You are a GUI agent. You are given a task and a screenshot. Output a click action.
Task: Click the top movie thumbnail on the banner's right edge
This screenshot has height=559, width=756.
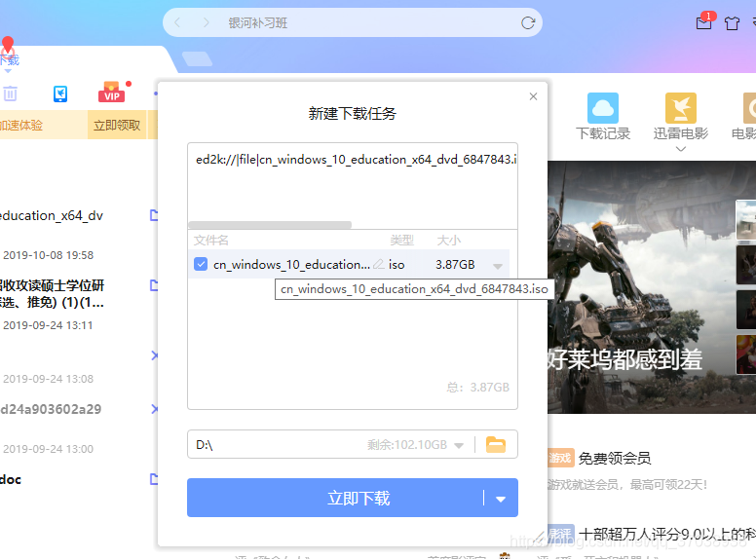[746, 220]
